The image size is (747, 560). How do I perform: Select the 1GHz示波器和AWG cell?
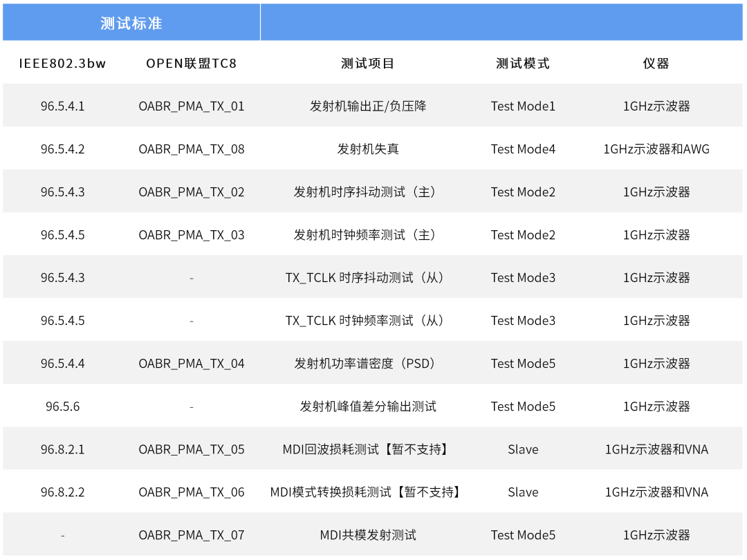click(656, 149)
